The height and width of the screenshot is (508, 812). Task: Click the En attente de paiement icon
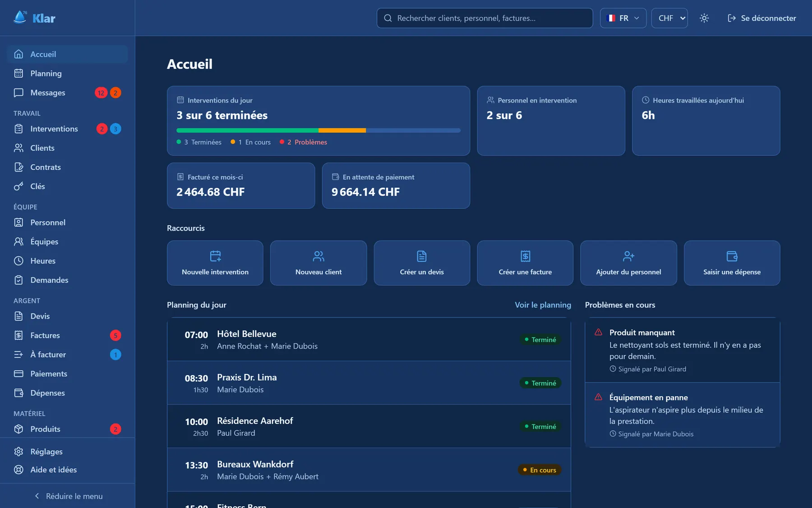pyautogui.click(x=336, y=177)
